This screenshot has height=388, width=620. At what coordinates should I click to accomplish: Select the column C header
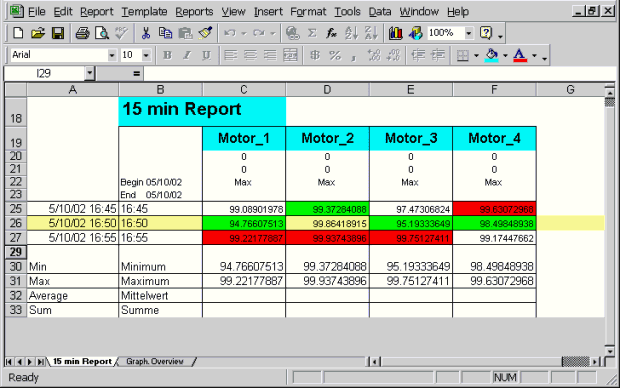coord(244,90)
